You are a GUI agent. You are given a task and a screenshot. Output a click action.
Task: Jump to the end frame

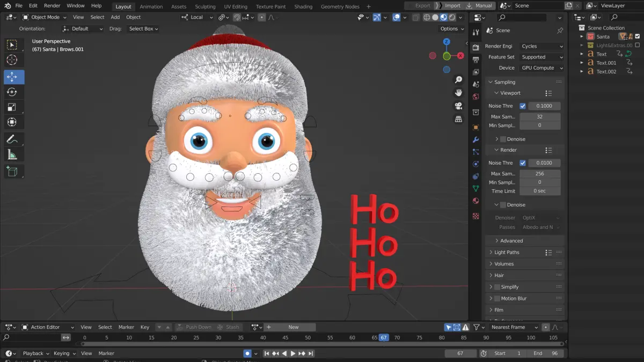311,353
